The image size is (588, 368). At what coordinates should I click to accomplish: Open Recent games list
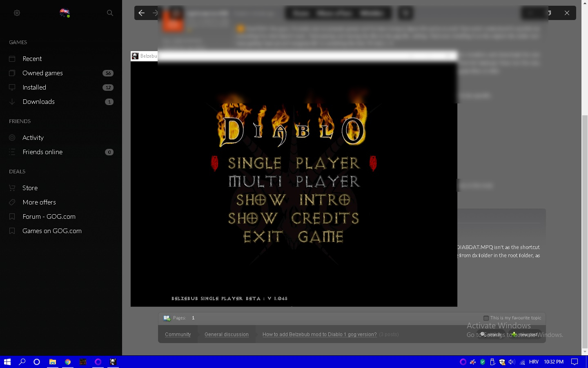(x=32, y=59)
